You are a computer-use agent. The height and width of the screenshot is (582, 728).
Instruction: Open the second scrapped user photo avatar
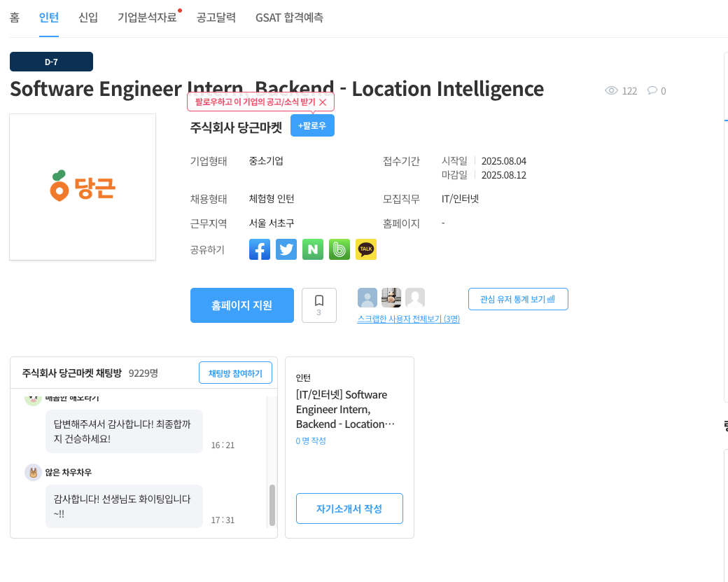(x=391, y=298)
